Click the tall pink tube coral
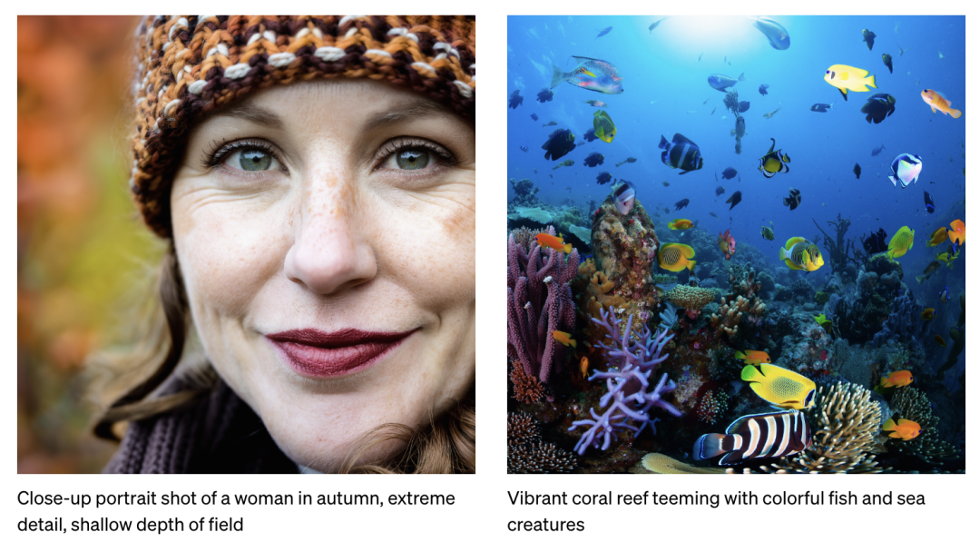The image size is (980, 542). (539, 303)
